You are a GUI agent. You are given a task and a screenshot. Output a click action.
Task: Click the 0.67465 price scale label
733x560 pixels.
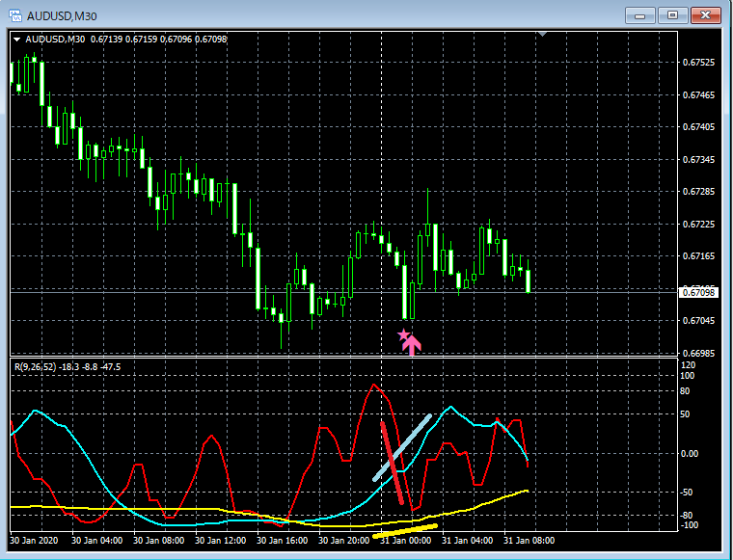click(x=698, y=95)
